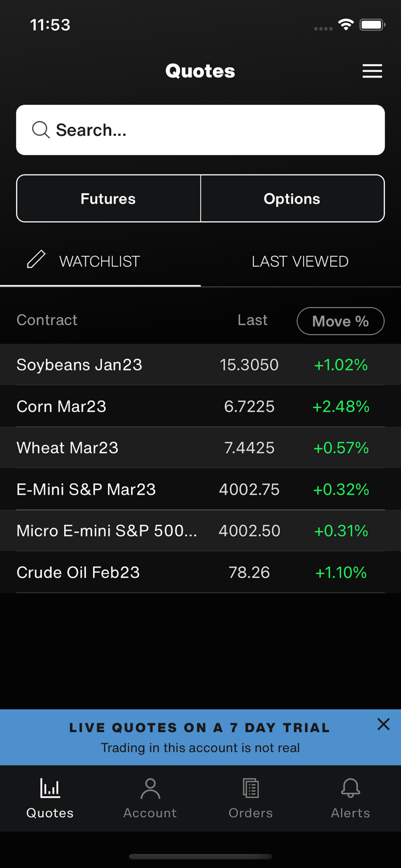Open the Wheat Mar23 contract
This screenshot has height=868, width=401.
[67, 448]
